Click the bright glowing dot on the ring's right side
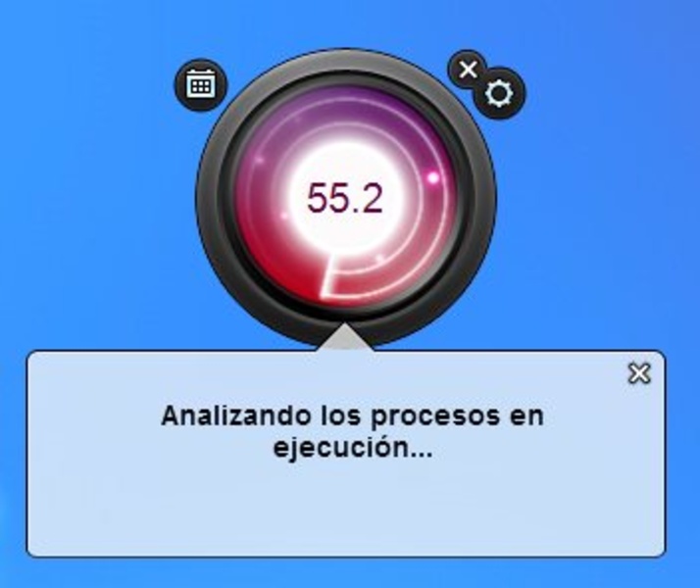 (432, 177)
